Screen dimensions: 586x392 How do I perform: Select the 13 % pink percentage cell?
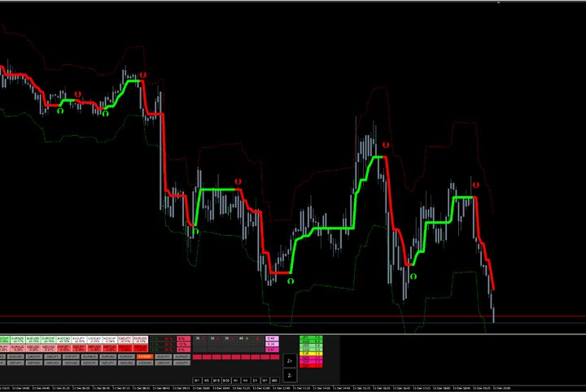[x=183, y=344]
